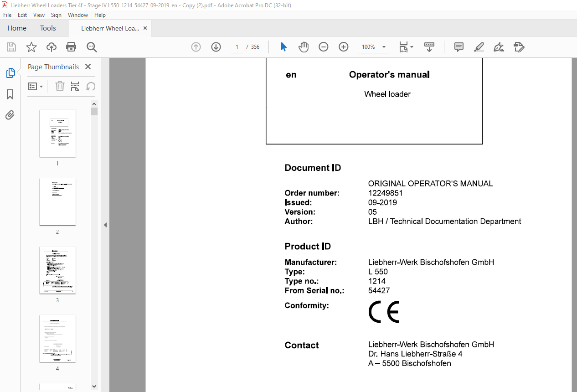Go to previous page arrow

pos(196,47)
